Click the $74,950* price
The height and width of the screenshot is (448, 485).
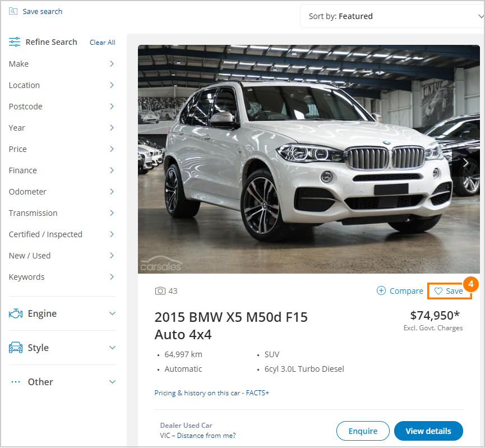(435, 315)
